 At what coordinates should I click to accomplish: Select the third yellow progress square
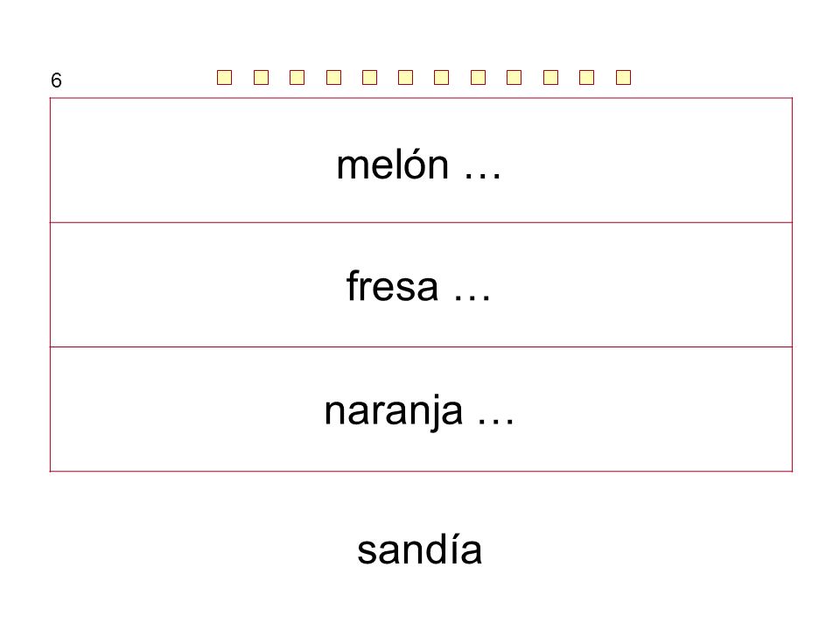tap(297, 78)
